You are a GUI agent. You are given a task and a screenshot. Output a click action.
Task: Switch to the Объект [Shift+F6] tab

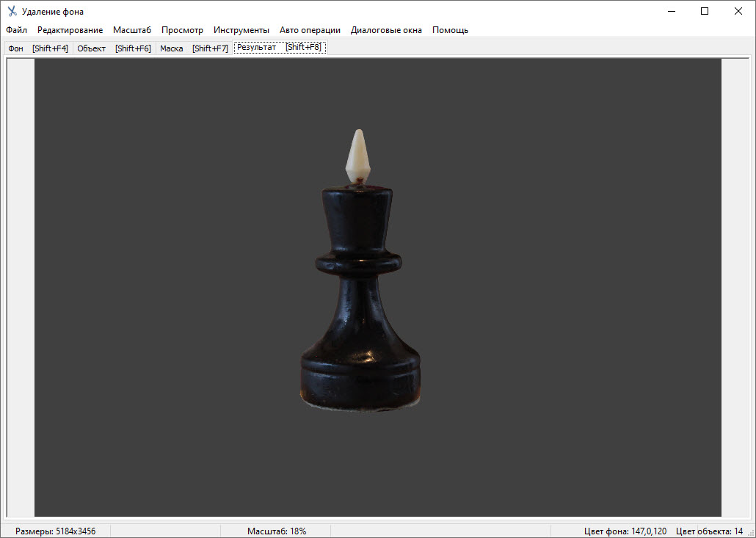pos(115,48)
